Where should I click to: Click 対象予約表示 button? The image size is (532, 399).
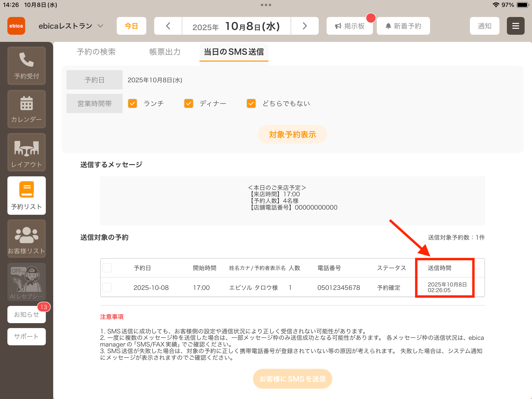(x=293, y=134)
